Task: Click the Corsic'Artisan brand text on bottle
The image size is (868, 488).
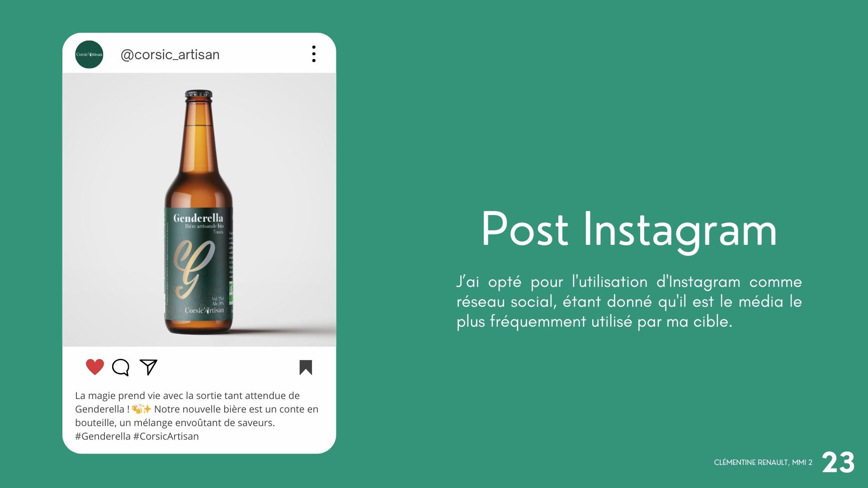Action: pos(204,310)
